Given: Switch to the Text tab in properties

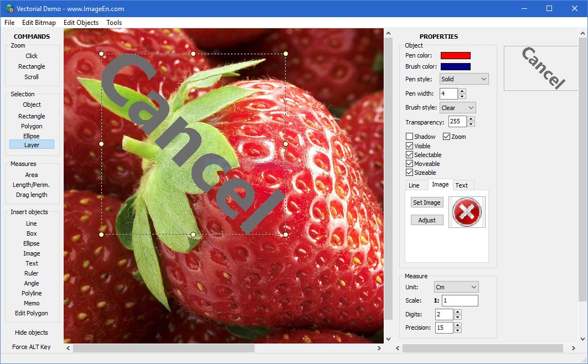Looking at the screenshot, I should [x=461, y=185].
